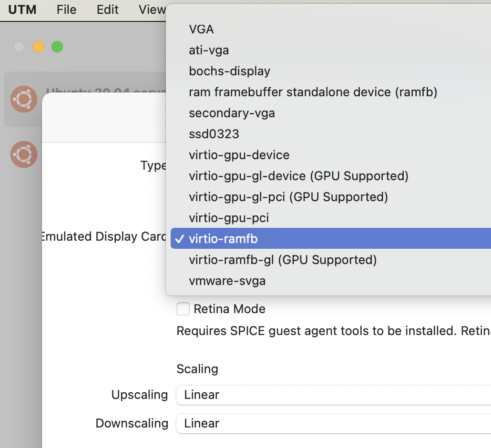Choose bochs-display from the list
The width and height of the screenshot is (491, 448).
(x=229, y=71)
